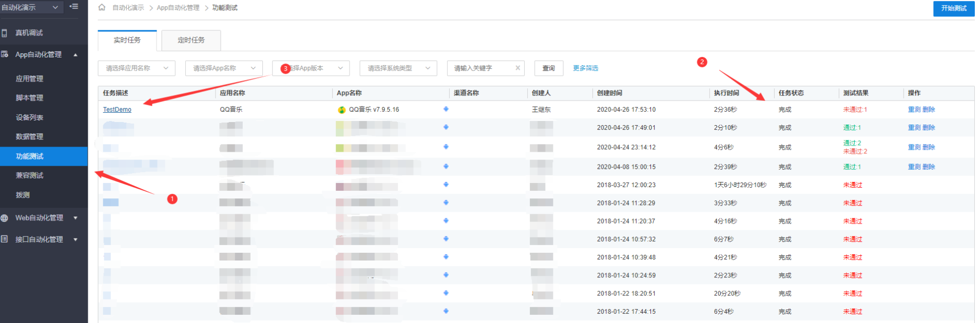Screen dimensions: 980x323
Task: Click the 查询 search button
Action: pos(549,68)
